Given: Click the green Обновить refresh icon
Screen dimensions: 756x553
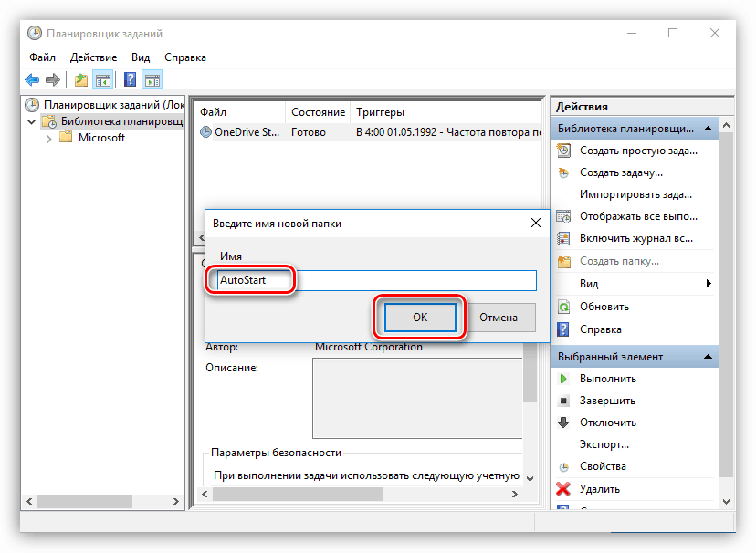Looking at the screenshot, I should pos(563,307).
